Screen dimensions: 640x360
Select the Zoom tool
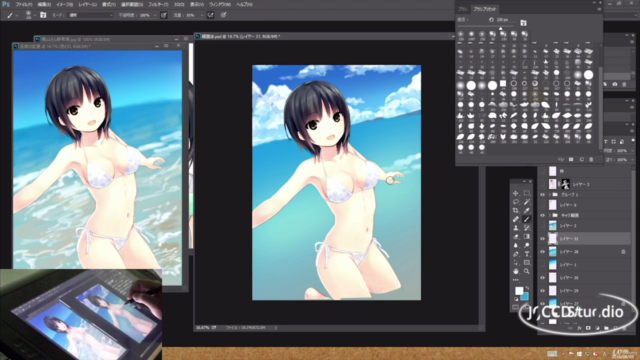coord(527,271)
